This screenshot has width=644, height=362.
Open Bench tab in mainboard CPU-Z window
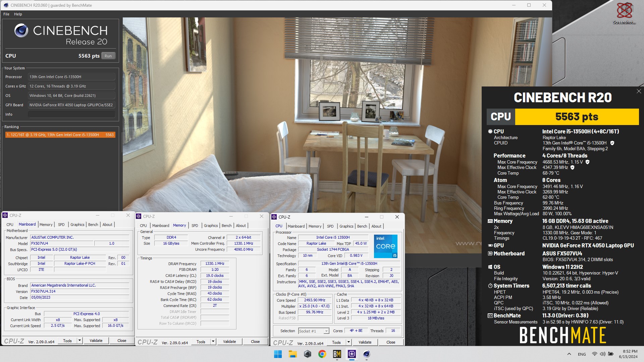pos(93,225)
